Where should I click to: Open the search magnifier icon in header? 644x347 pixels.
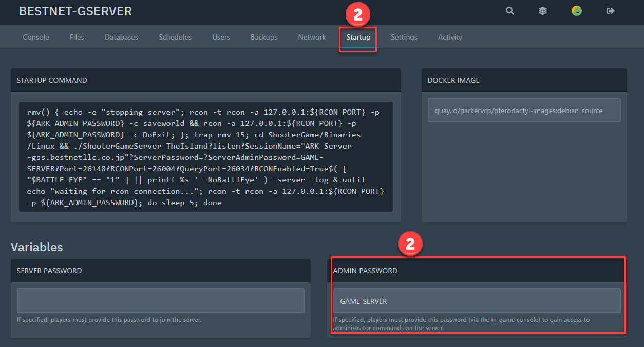tap(509, 11)
